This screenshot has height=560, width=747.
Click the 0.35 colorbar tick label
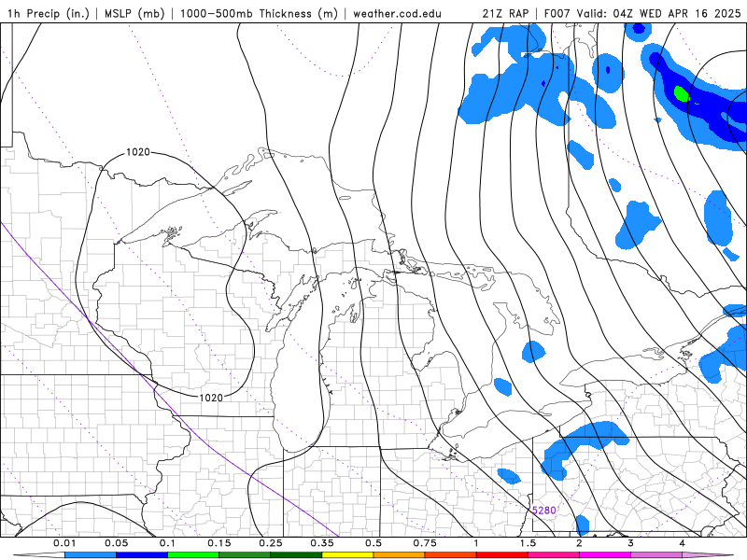tap(322, 543)
